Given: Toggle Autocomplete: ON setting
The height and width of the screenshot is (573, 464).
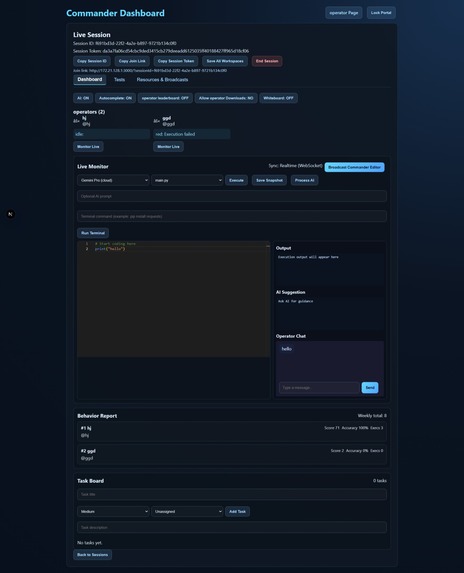Looking at the screenshot, I should [115, 98].
